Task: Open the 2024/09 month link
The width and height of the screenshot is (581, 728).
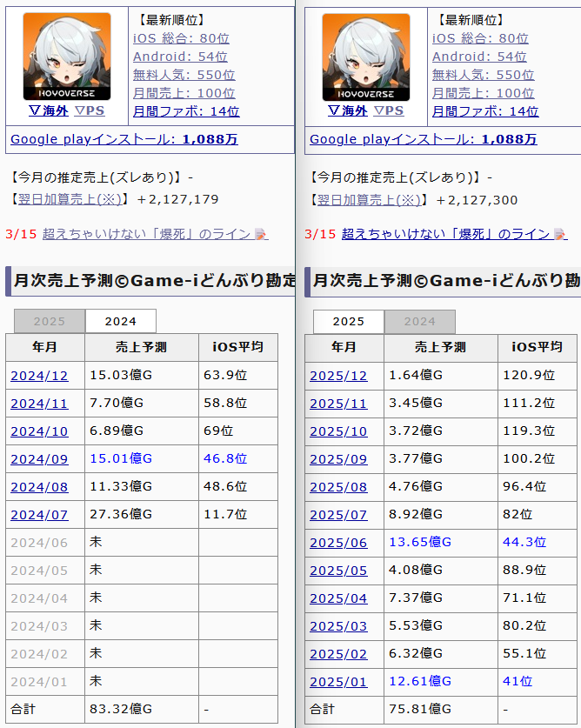Action: (39, 459)
